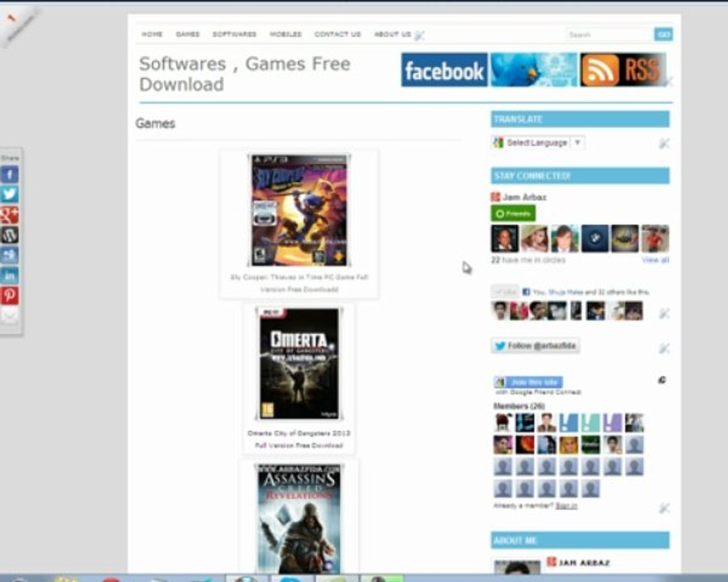The width and height of the screenshot is (728, 582).
Task: Open the Contact Us menu item
Action: pyautogui.click(x=337, y=34)
